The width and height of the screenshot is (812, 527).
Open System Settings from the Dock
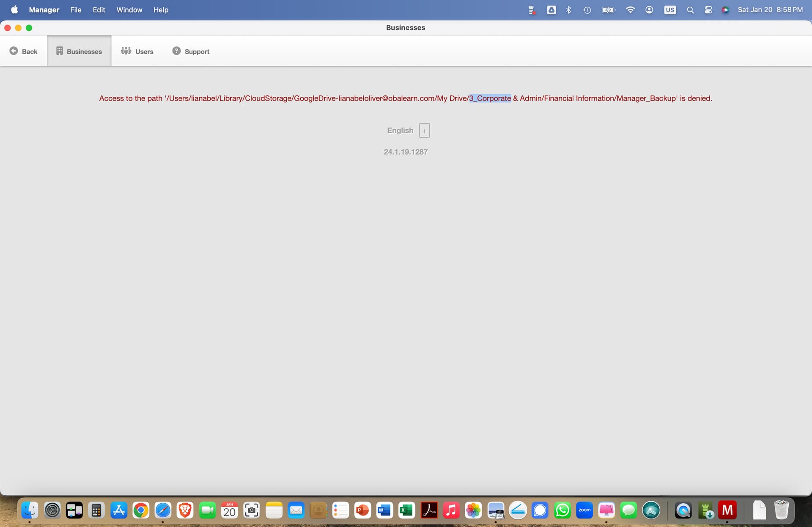point(52,510)
